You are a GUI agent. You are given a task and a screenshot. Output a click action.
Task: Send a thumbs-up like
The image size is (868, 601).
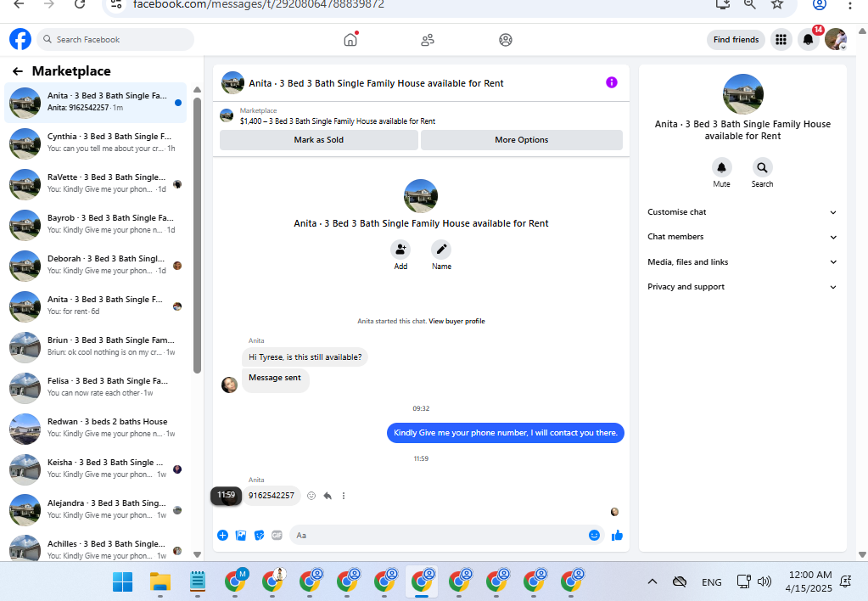point(617,535)
